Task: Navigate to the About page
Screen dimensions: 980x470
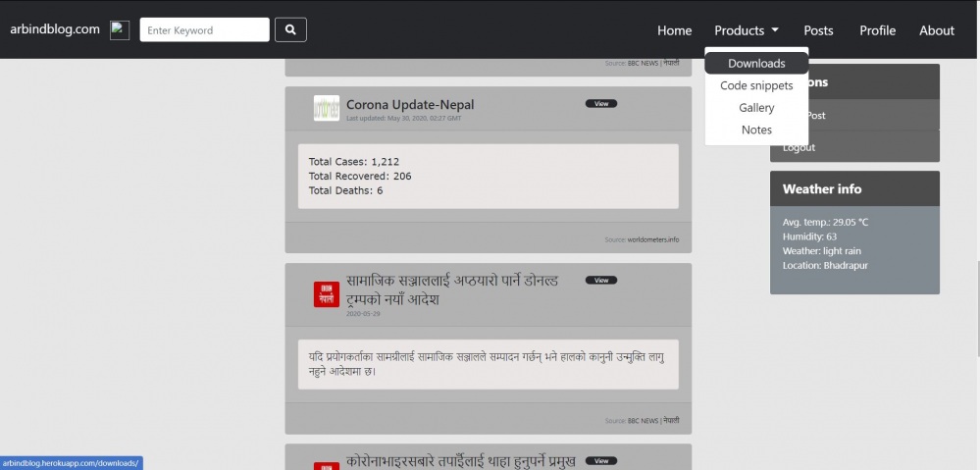Action: pos(936,30)
